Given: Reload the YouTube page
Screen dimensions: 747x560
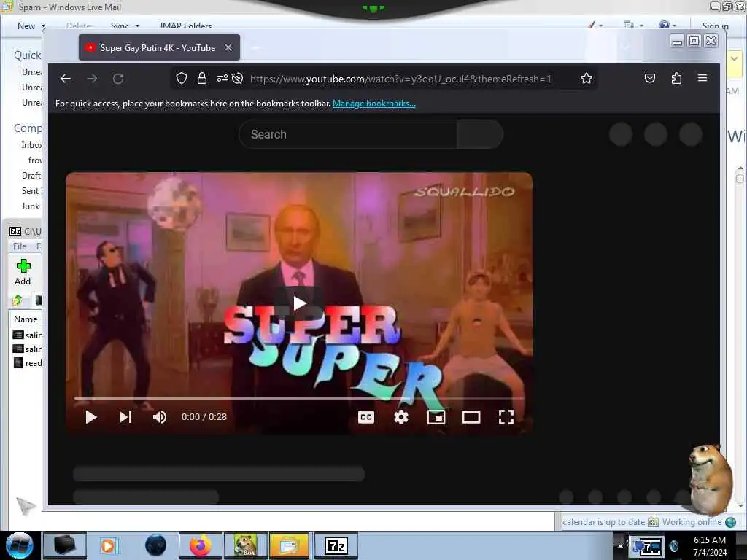Looking at the screenshot, I should tap(118, 79).
